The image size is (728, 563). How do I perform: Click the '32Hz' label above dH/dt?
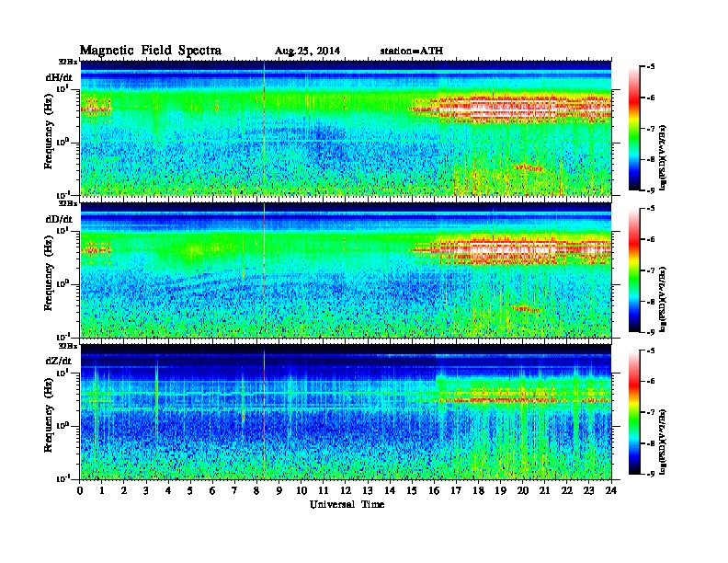(x=68, y=62)
